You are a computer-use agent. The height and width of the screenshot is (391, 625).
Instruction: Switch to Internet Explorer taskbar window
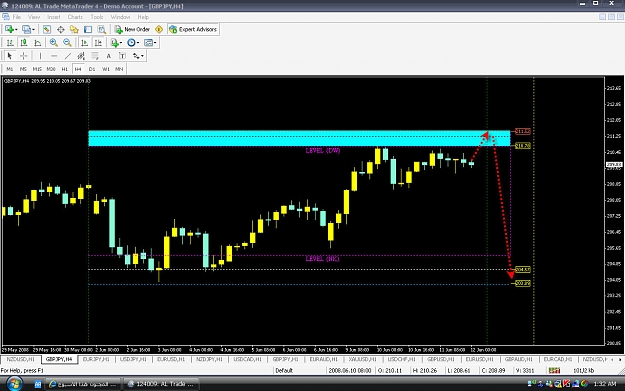point(83,384)
